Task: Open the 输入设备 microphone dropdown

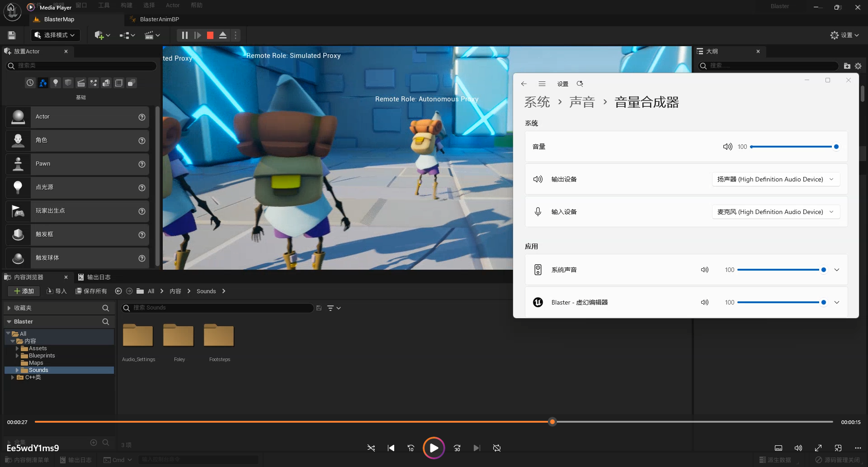Action: pyautogui.click(x=776, y=212)
